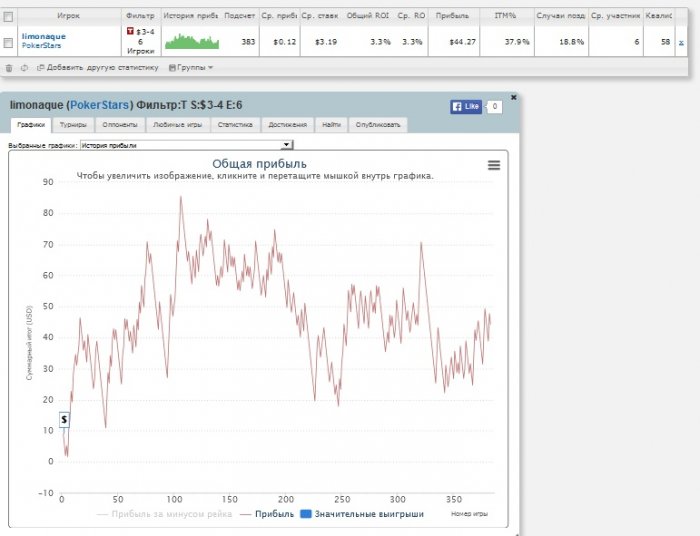
Task: Open the 'Статистика' tab
Action: coord(234,125)
